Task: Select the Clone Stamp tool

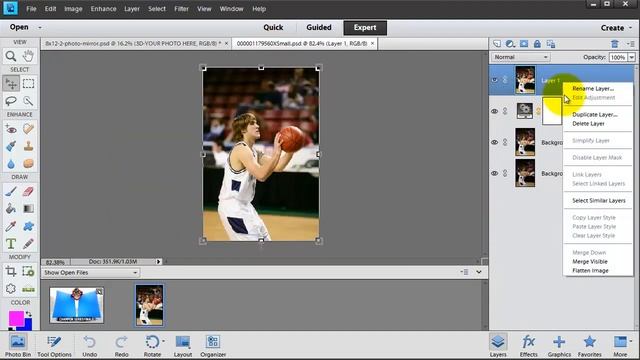Action: click(28, 146)
